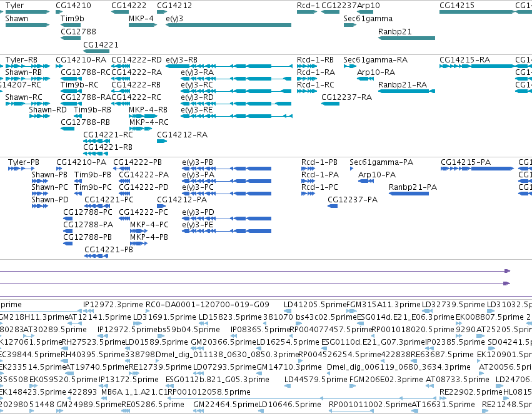Click the IP12972.3prime EST label

click(113, 305)
